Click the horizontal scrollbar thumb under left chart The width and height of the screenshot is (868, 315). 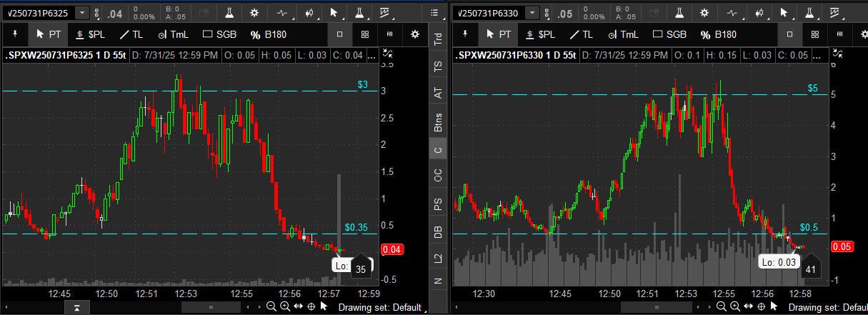[209, 307]
